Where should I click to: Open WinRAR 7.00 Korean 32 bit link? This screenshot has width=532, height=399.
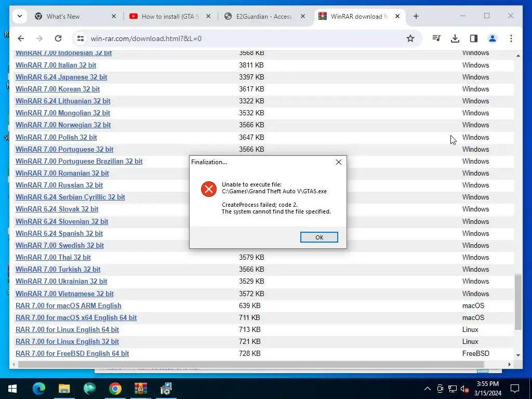(x=58, y=89)
